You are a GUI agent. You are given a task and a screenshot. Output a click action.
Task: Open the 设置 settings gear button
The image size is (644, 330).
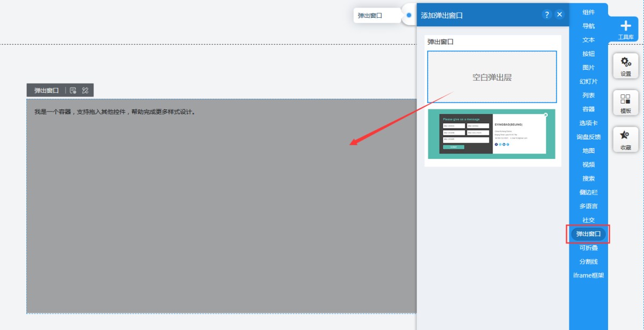click(x=626, y=66)
